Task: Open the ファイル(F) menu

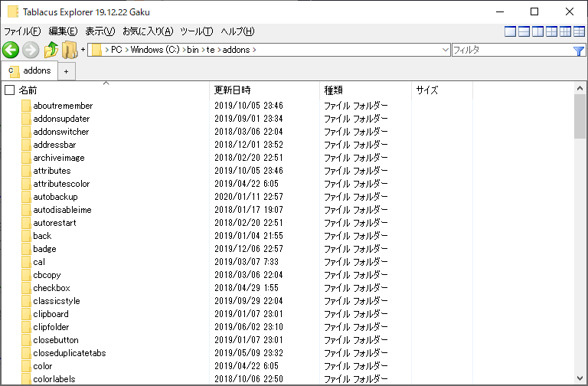Action: click(x=22, y=31)
